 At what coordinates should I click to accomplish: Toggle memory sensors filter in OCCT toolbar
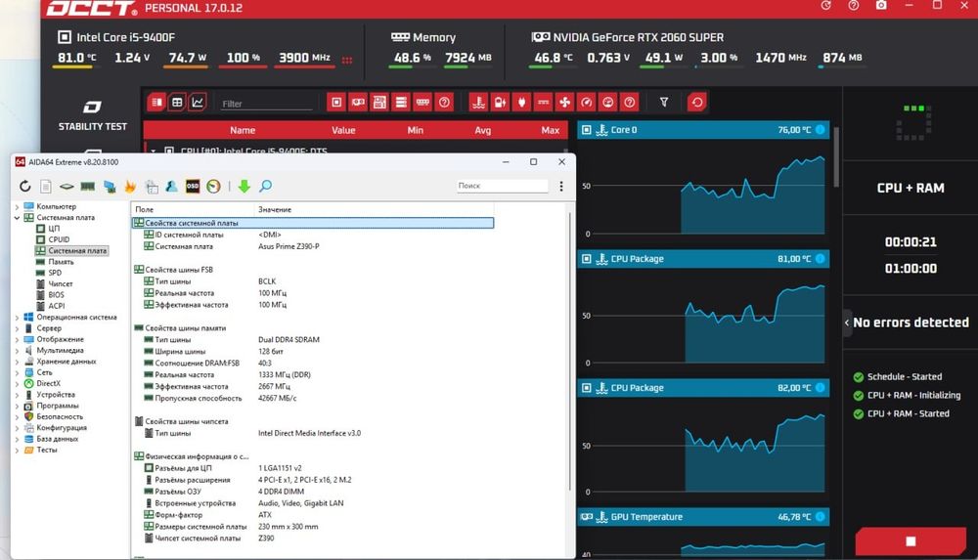point(422,103)
